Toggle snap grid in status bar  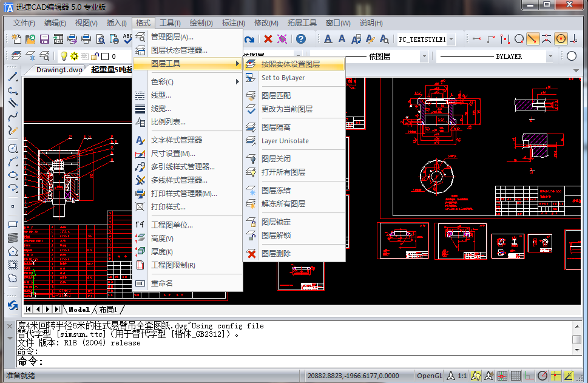[x=502, y=376]
